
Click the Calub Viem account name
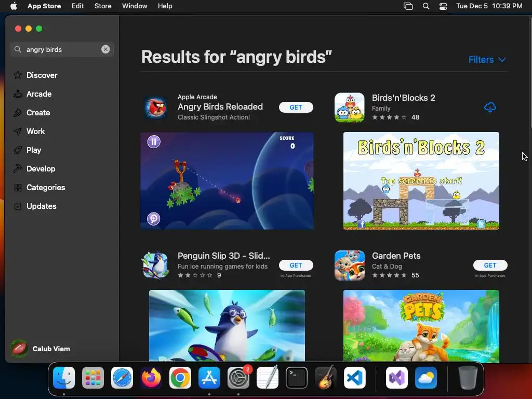[51, 349]
